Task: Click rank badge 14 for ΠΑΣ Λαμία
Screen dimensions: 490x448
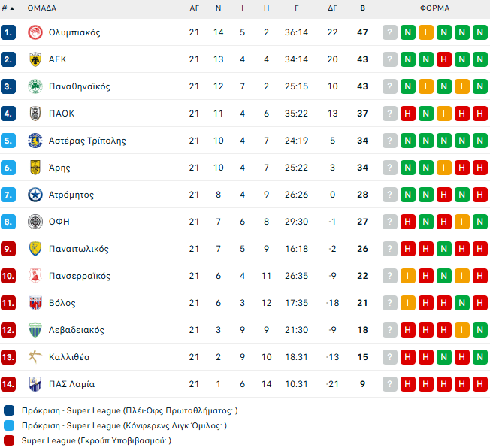Action: [8, 384]
